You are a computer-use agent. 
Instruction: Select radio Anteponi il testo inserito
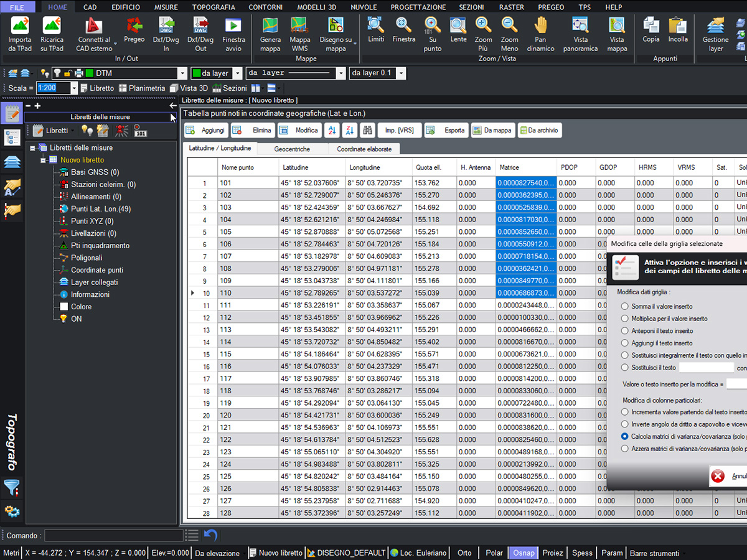625,330
